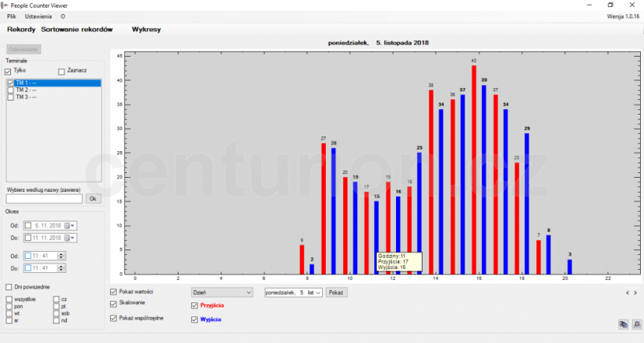Viewport: 644px width, 343px height.
Task: Enable the Od time checkbox 11:41
Action: tap(28, 256)
